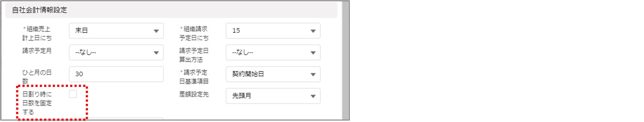Open the 組織請求予定日にち dropdown showing 15
The width and height of the screenshot is (644, 122).
(273, 31)
